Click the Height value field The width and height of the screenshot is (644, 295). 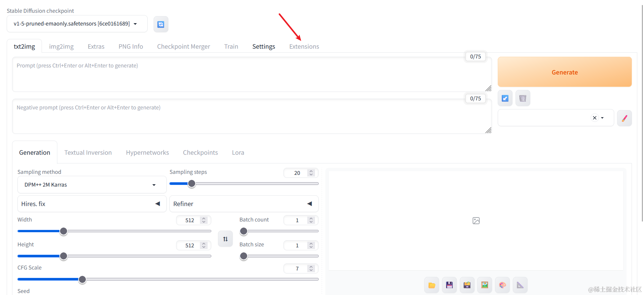pos(194,245)
